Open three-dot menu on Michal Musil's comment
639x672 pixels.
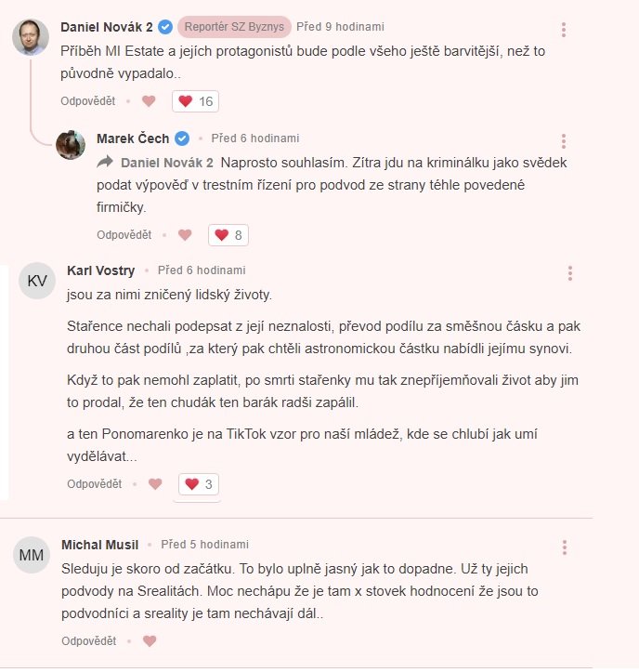[563, 547]
